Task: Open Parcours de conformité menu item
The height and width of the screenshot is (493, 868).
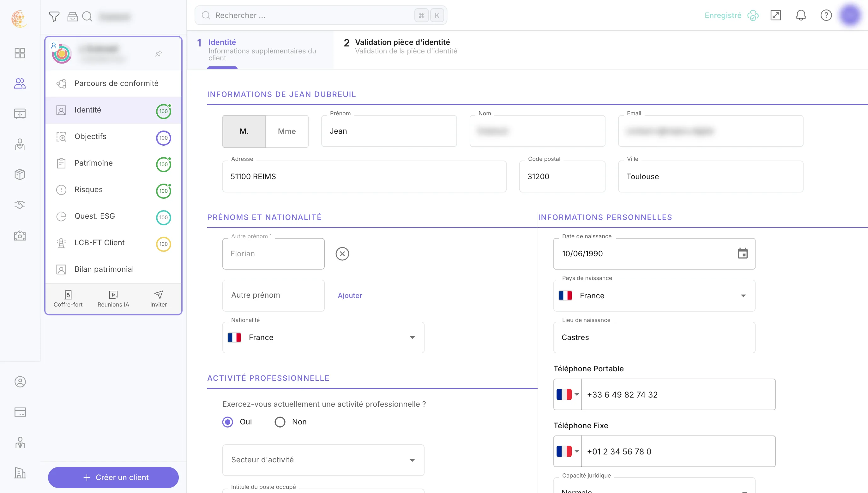Action: (113, 84)
